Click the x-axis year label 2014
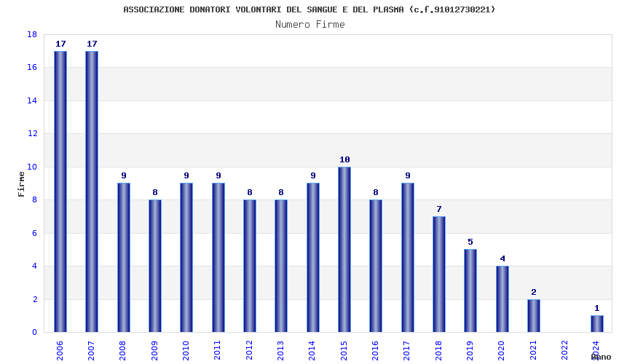Screen dimensions: 619x364 coord(312,351)
